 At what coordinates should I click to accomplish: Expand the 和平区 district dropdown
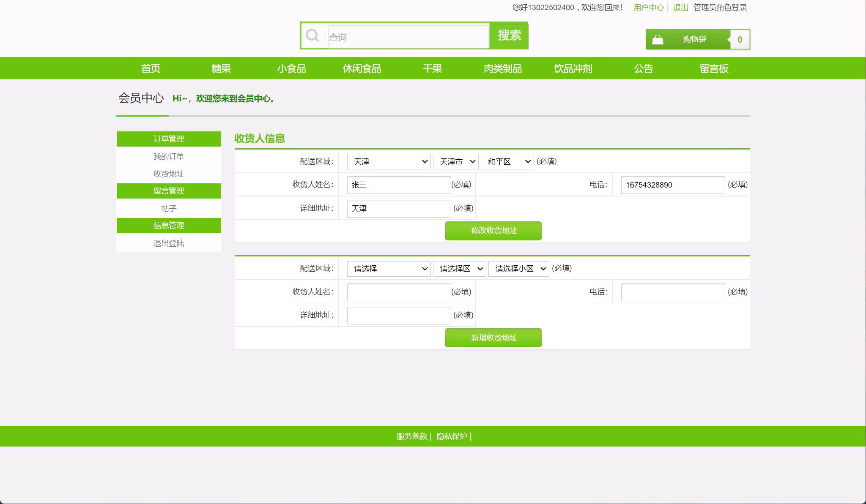point(507,161)
